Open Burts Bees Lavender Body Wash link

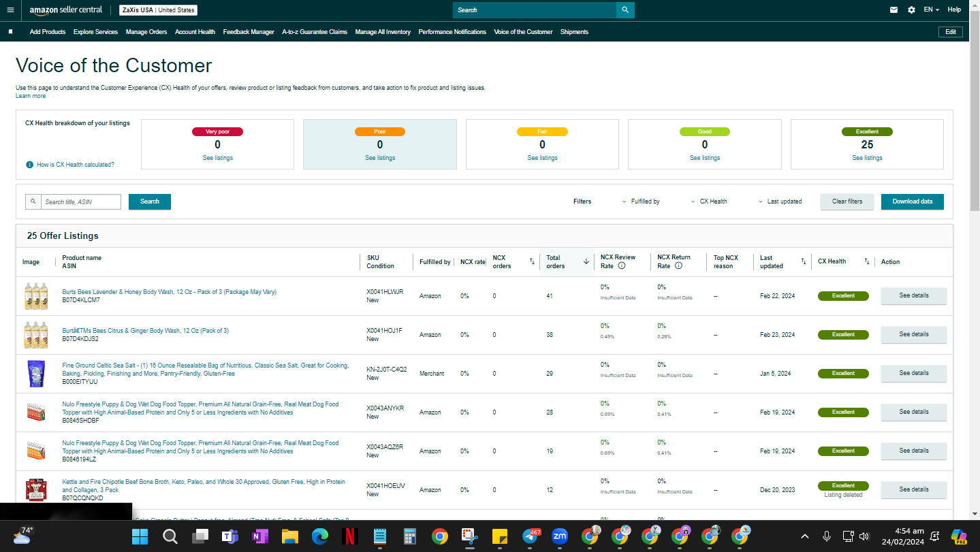pos(169,292)
